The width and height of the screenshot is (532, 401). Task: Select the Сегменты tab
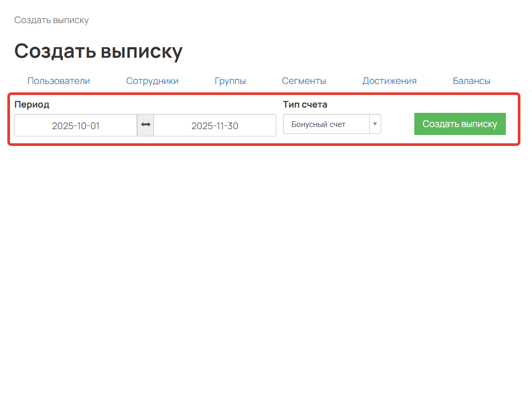[304, 81]
